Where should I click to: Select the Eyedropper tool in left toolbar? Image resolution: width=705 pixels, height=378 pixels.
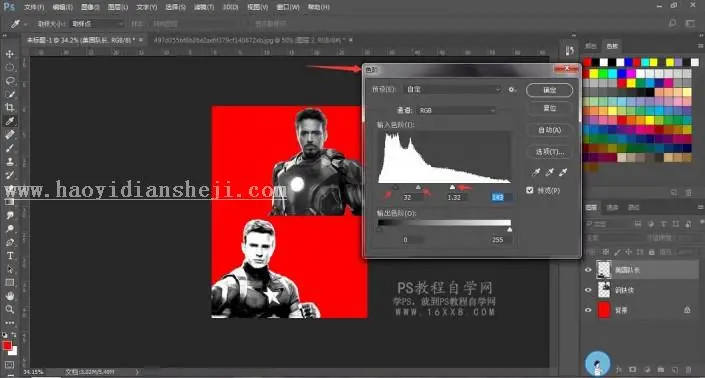point(9,121)
